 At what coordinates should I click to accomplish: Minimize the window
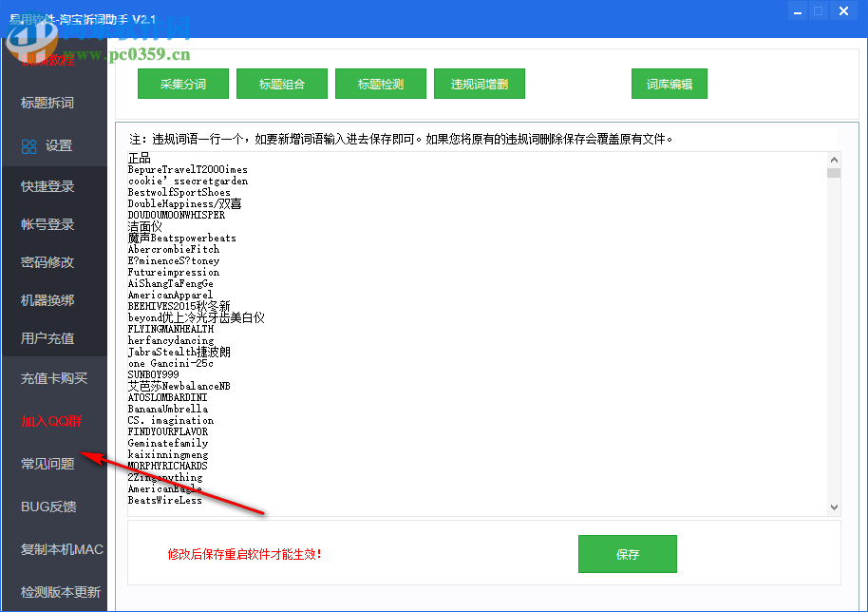tap(797, 11)
